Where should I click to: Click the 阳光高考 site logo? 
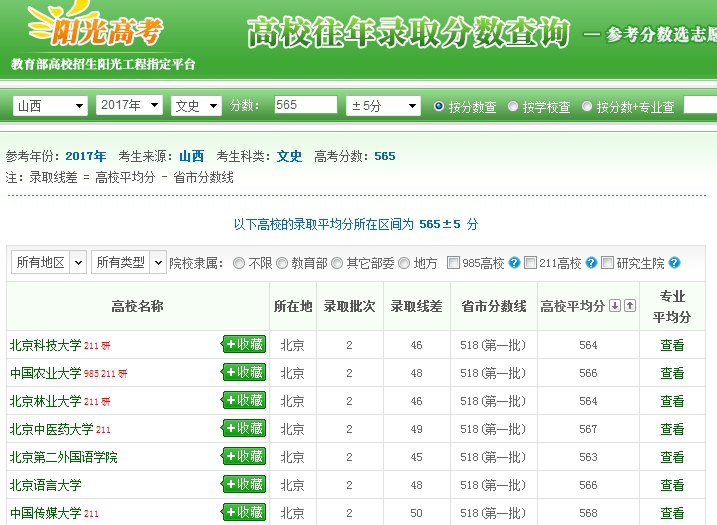point(95,32)
